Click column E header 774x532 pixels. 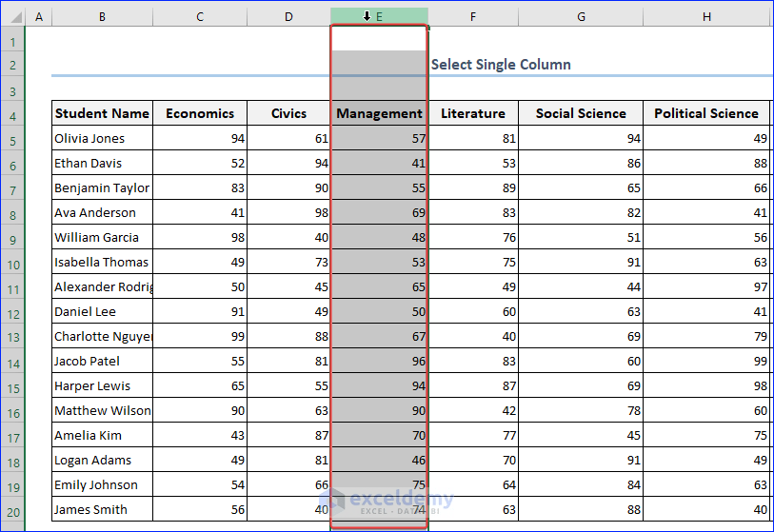point(379,17)
